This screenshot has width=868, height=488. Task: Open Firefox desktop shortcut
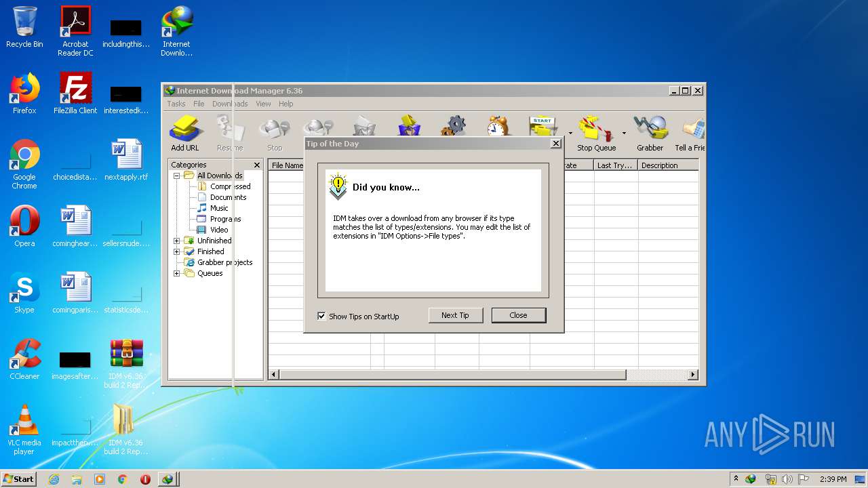coord(24,94)
